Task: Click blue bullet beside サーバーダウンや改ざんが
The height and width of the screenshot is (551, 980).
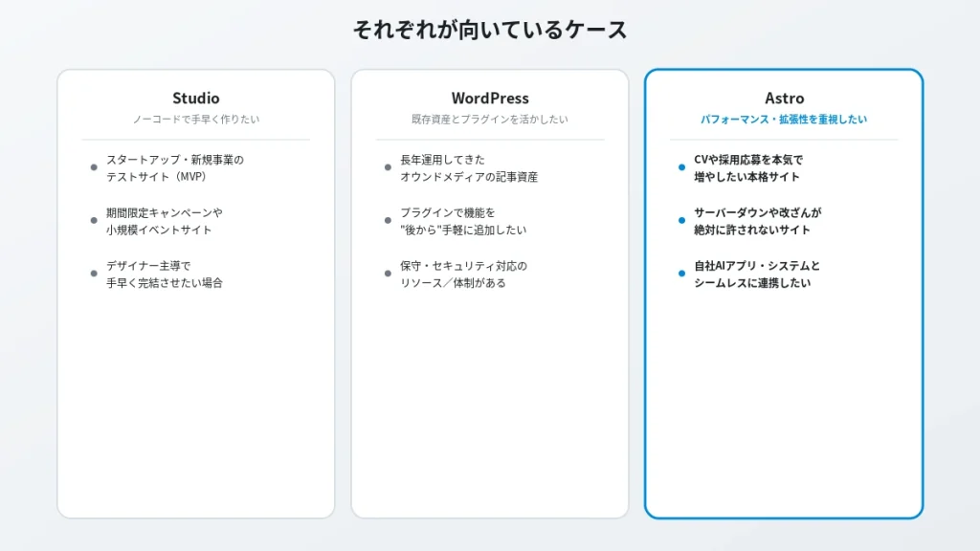Action: point(681,221)
